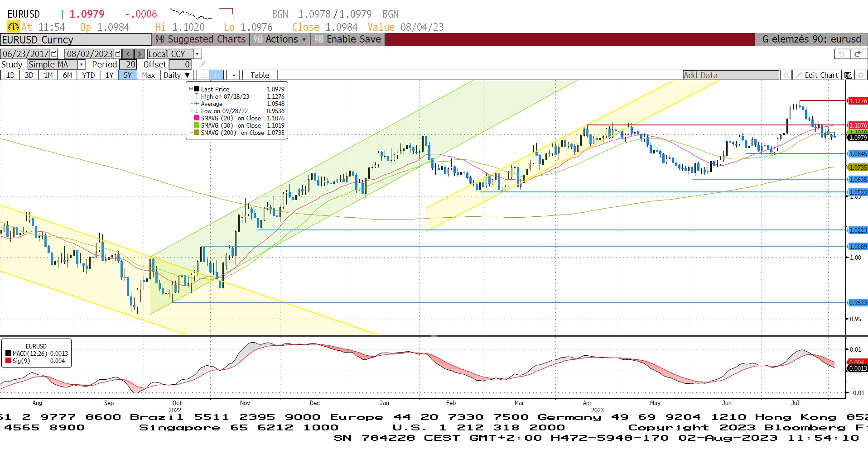The image size is (868, 463).
Task: Click Enable Save button
Action: (x=347, y=39)
